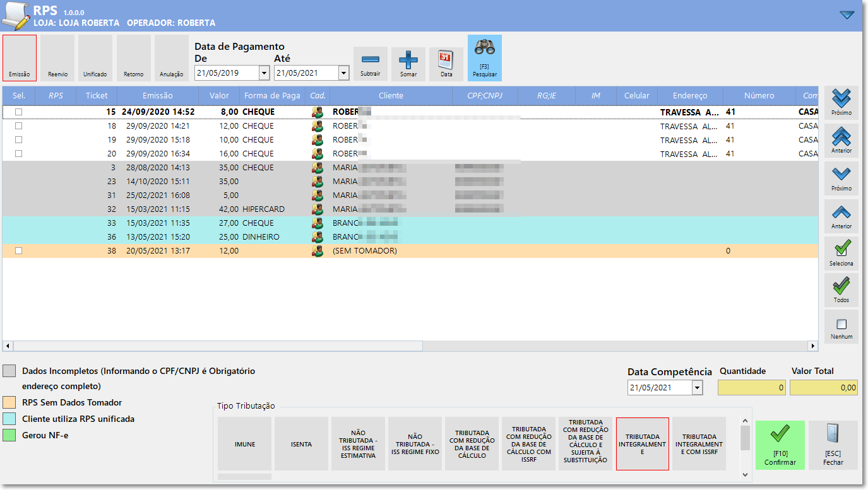This screenshot has height=490, width=868.
Task: Open client record icon for ticket 18
Action: [318, 126]
